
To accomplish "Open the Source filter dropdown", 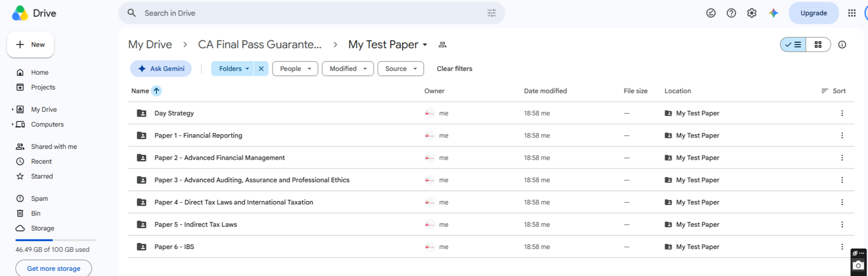I will point(400,68).
